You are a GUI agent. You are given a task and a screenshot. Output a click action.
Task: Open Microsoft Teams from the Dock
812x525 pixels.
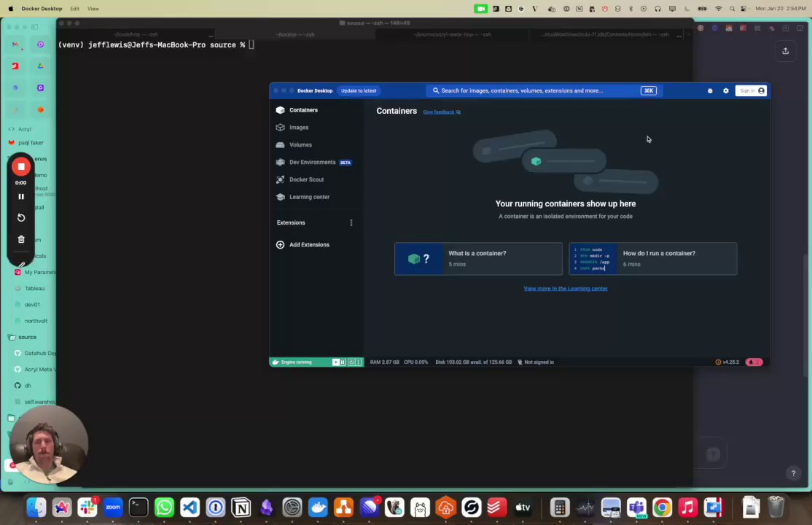[636, 507]
